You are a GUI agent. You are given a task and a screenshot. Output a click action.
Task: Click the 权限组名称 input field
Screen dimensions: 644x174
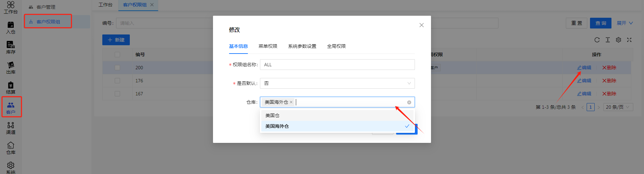coord(337,65)
